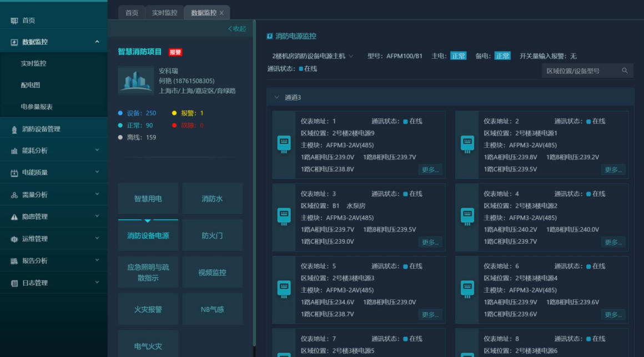
Task: Click the 能耗分析 bar chart icon
Action: [x=14, y=151]
